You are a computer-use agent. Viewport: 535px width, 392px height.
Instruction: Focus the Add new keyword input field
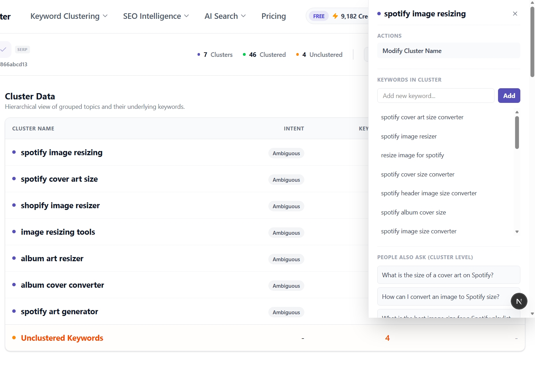coord(436,96)
